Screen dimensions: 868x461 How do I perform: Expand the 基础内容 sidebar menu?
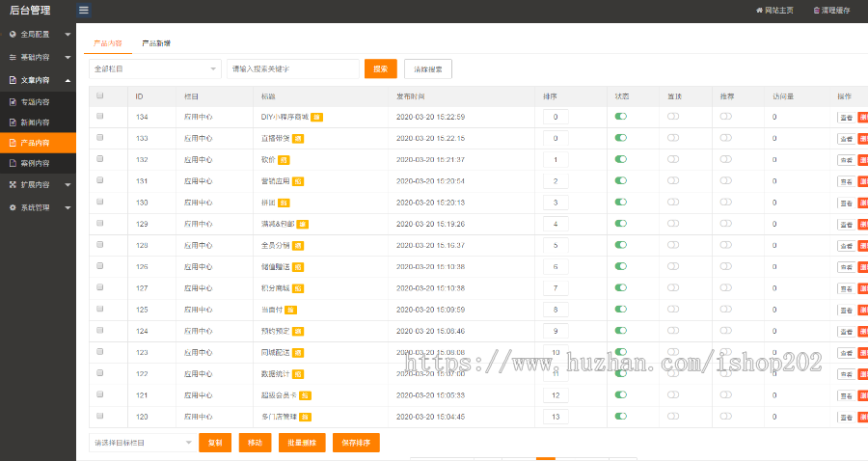[x=39, y=57]
